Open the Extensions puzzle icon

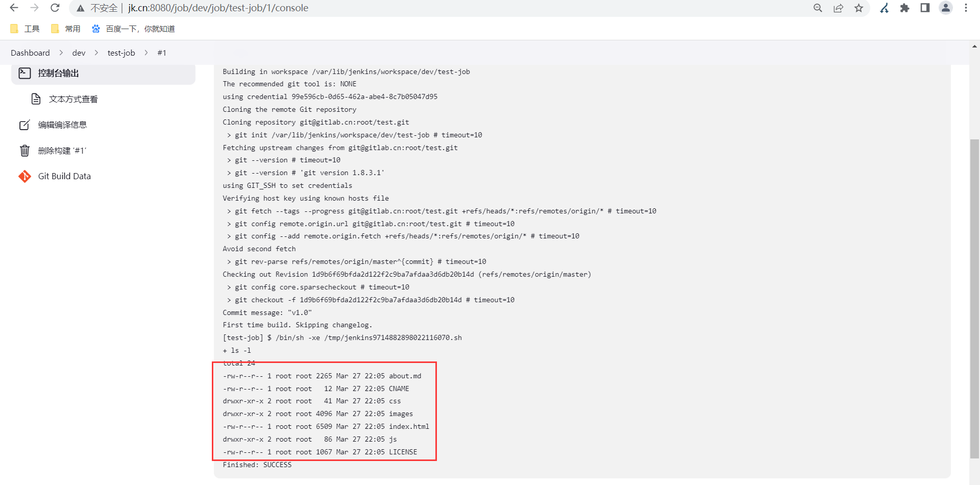click(904, 8)
